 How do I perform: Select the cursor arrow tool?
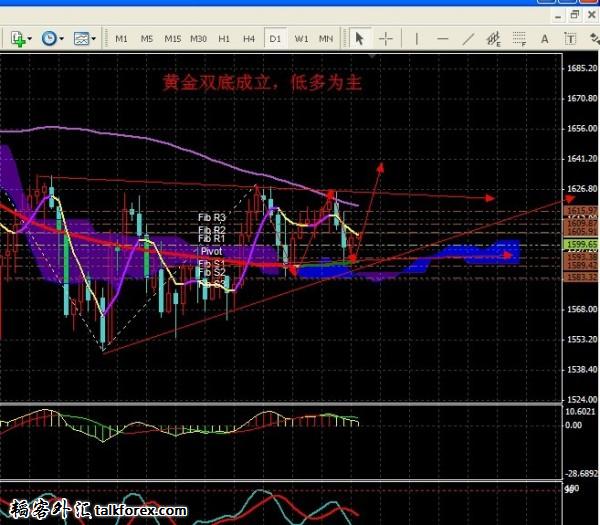(x=360, y=39)
